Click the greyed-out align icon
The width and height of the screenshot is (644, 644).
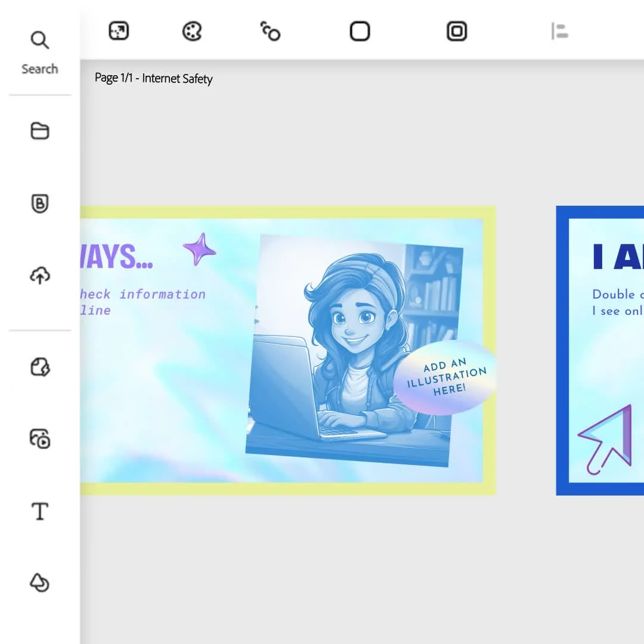[559, 31]
